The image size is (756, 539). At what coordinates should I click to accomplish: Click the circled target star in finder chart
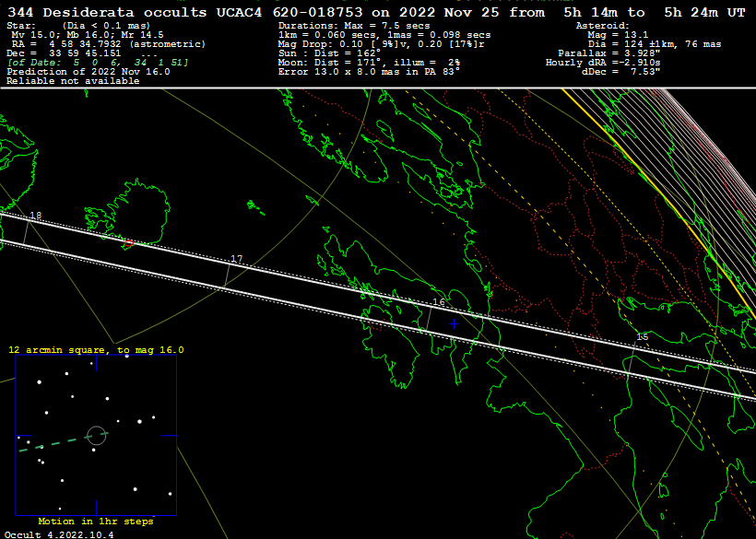point(96,434)
